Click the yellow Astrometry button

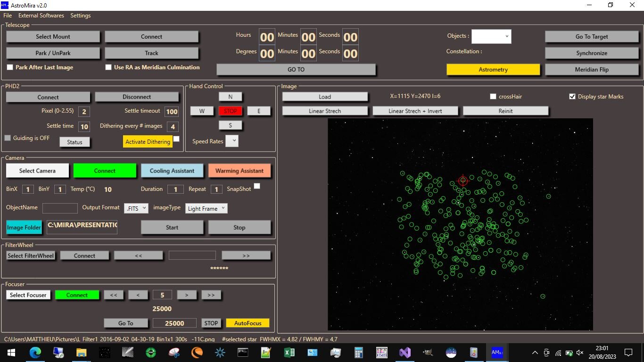(493, 70)
